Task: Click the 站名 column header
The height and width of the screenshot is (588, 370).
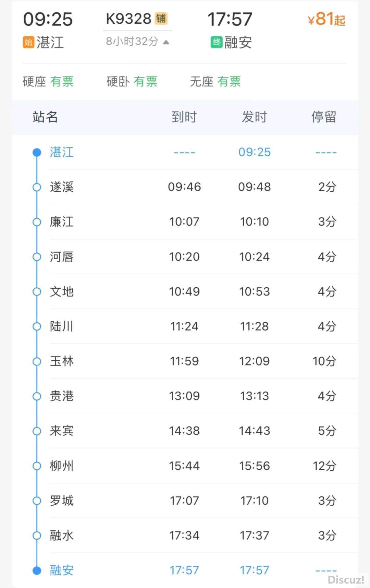Action: pyautogui.click(x=45, y=117)
